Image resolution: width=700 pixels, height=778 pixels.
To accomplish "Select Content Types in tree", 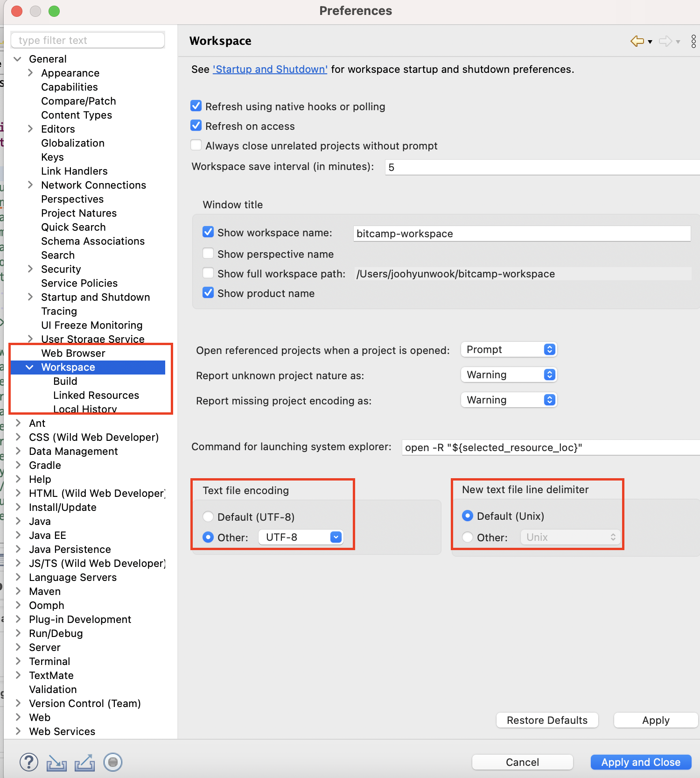I will [77, 115].
